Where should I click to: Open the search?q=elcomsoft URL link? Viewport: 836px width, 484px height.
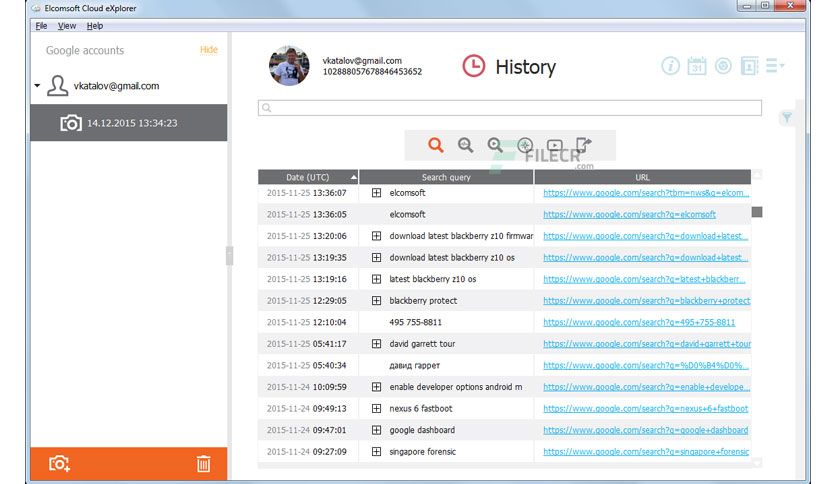(x=629, y=214)
